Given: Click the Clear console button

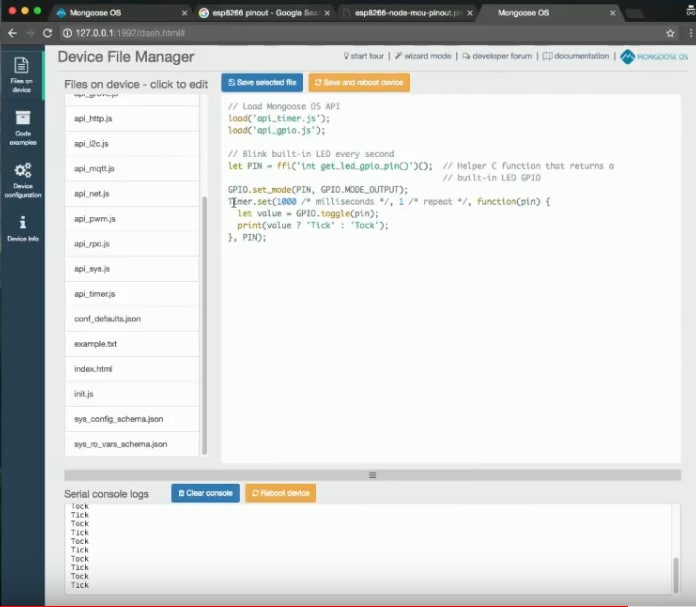Looking at the screenshot, I should [205, 493].
